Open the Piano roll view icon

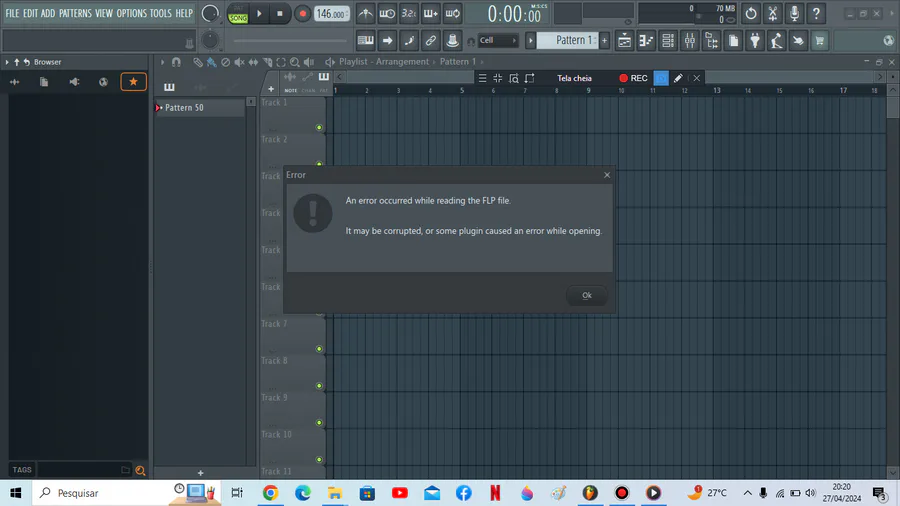pyautogui.click(x=646, y=40)
